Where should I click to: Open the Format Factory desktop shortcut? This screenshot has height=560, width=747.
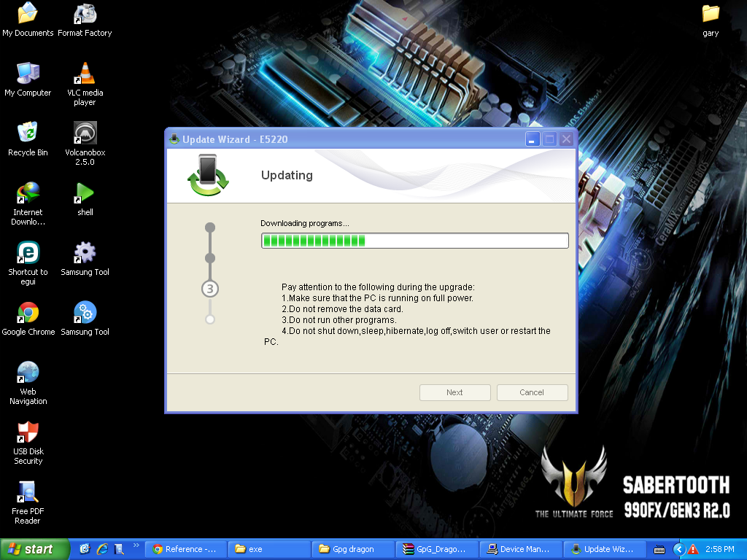coord(85,14)
